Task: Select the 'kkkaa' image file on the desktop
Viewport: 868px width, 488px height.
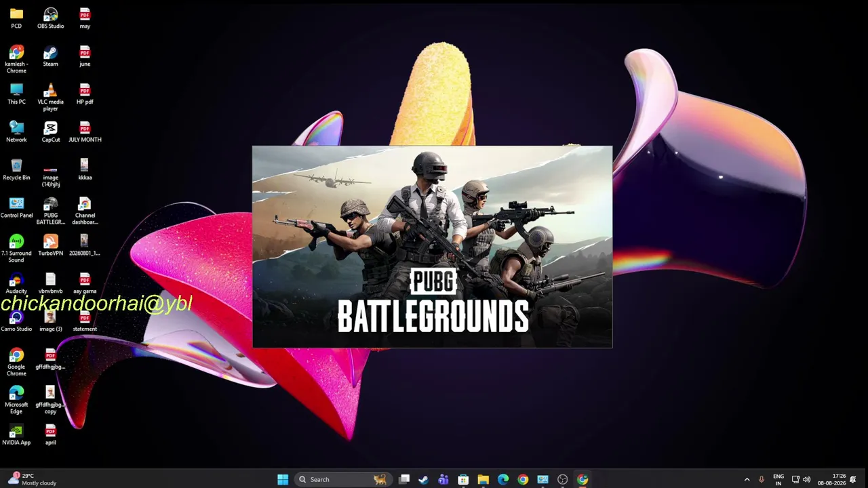Action: (85, 170)
